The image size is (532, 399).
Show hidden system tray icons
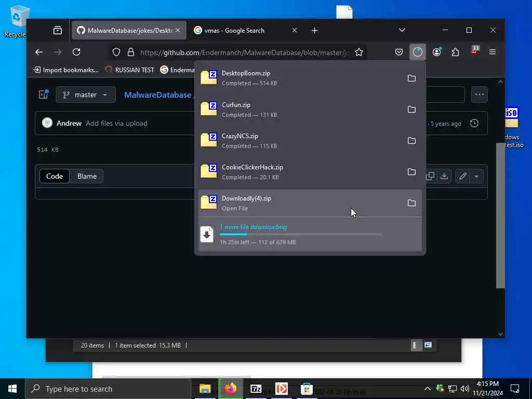click(428, 389)
